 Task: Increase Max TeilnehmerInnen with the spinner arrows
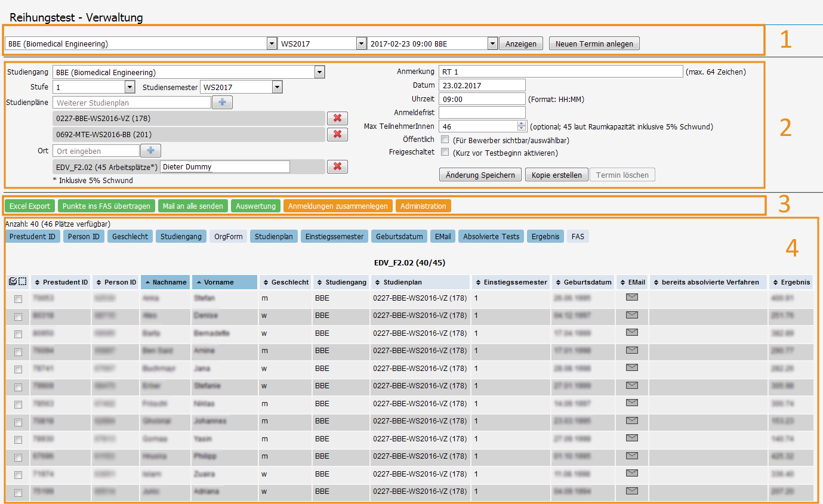pos(522,123)
